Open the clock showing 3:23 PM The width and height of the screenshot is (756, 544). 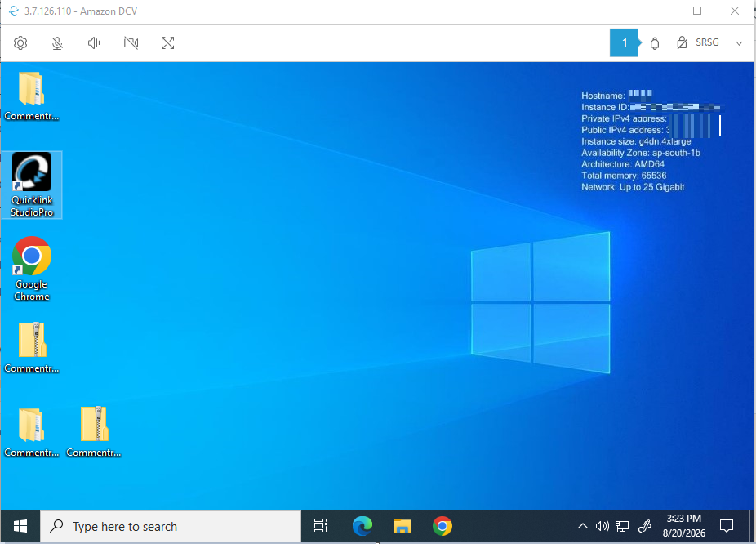point(683,526)
